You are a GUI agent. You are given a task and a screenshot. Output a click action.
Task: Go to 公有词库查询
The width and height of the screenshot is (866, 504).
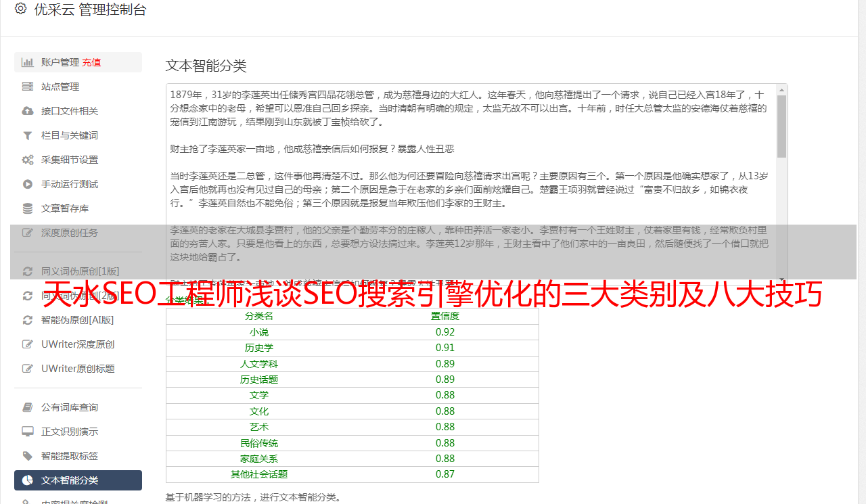pyautogui.click(x=78, y=407)
